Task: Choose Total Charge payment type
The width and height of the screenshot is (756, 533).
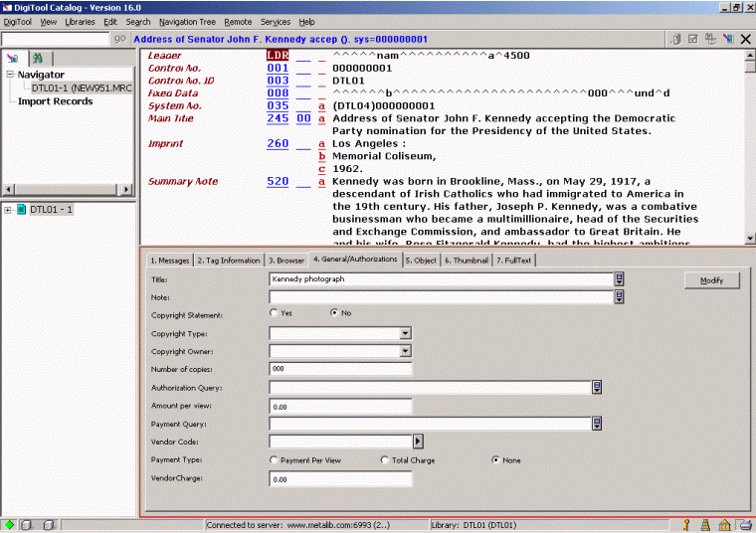Action: [385, 460]
